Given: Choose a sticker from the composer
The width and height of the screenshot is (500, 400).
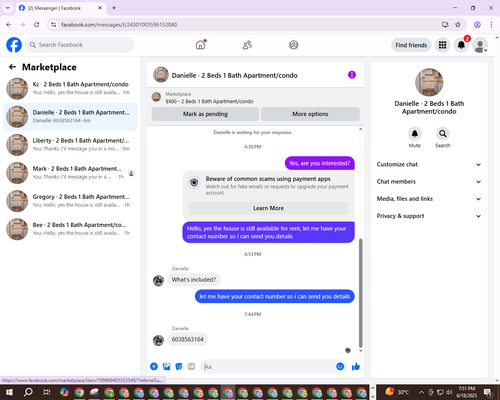Looking at the screenshot, I should point(179,367).
